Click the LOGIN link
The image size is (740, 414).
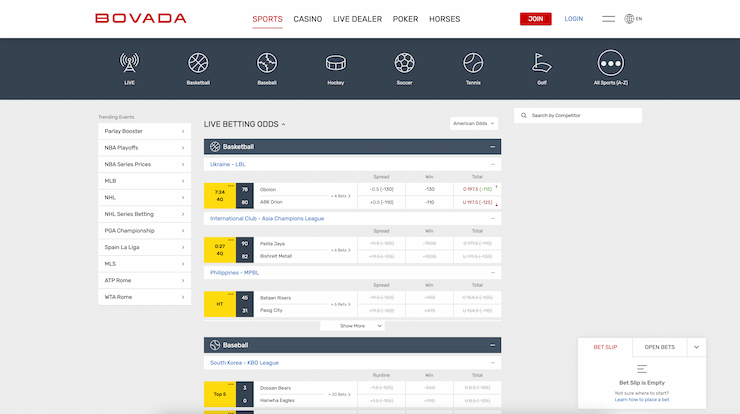click(x=573, y=19)
